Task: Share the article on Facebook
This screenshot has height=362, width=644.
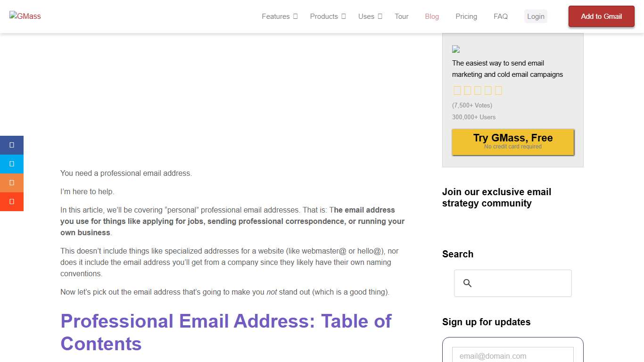Action: pyautogui.click(x=12, y=145)
